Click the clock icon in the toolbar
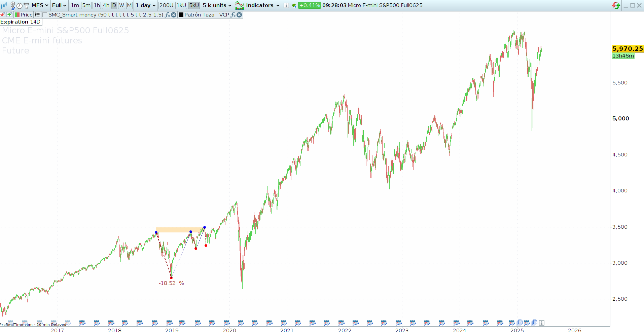This screenshot has width=644, height=334. click(20, 6)
